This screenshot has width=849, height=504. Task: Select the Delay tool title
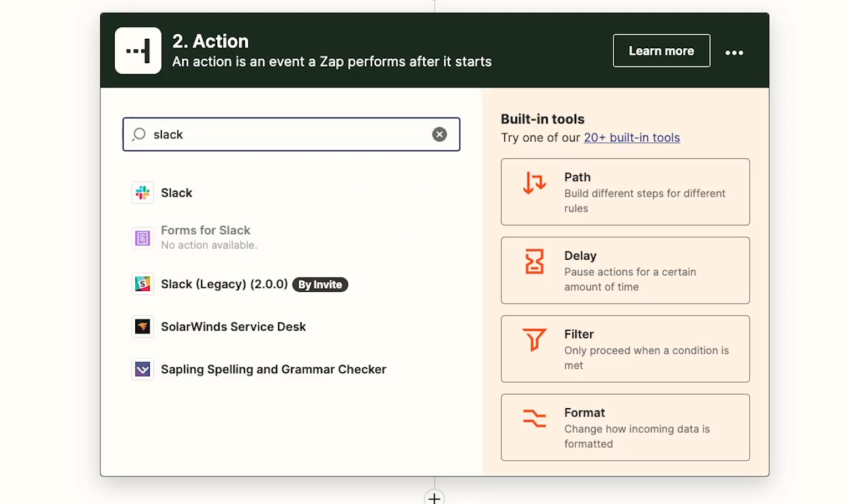coord(580,256)
